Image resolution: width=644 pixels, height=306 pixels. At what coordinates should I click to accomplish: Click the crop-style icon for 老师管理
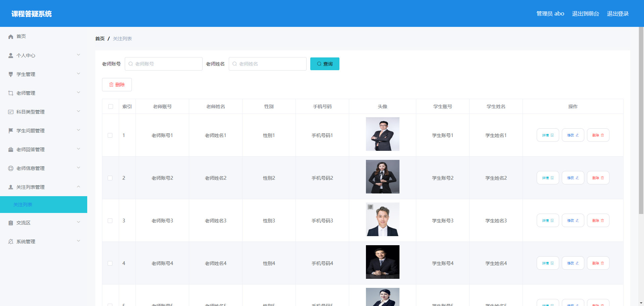[x=11, y=93]
